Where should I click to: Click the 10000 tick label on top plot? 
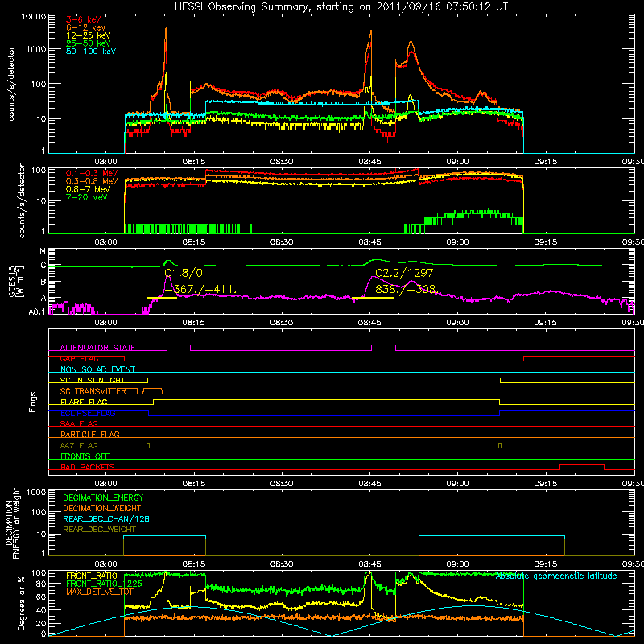[34, 17]
